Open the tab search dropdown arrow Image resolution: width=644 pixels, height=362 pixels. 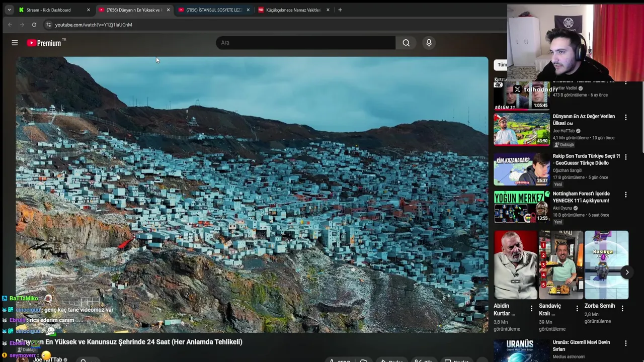coord(9,10)
